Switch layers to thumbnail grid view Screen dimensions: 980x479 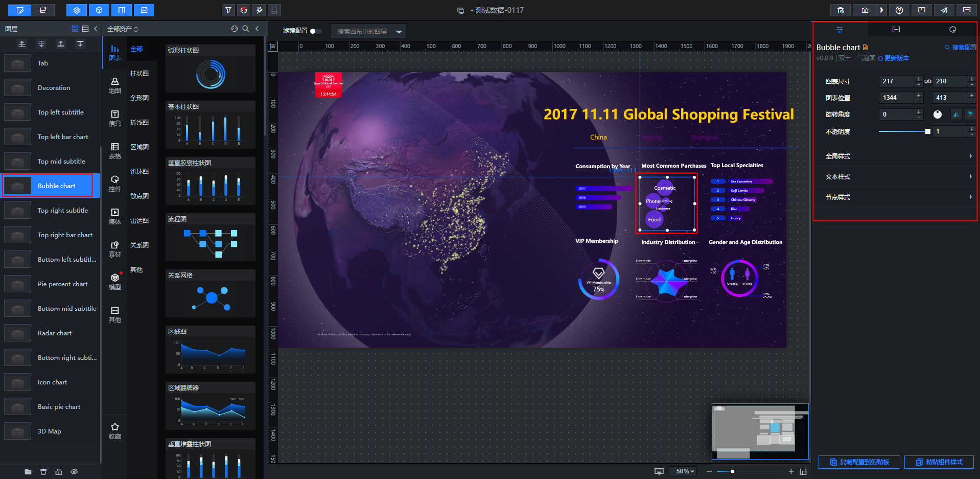pos(75,29)
